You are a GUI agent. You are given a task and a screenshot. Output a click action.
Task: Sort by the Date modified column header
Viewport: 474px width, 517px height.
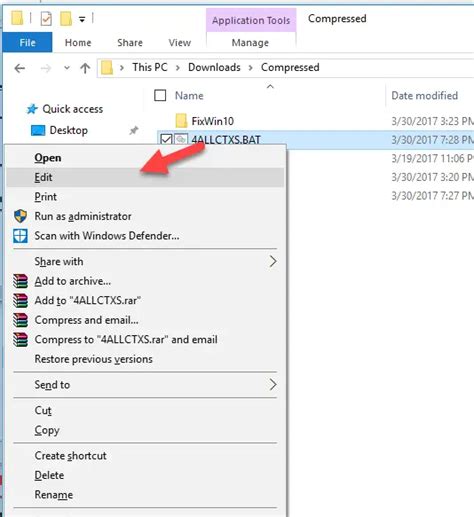coord(424,96)
